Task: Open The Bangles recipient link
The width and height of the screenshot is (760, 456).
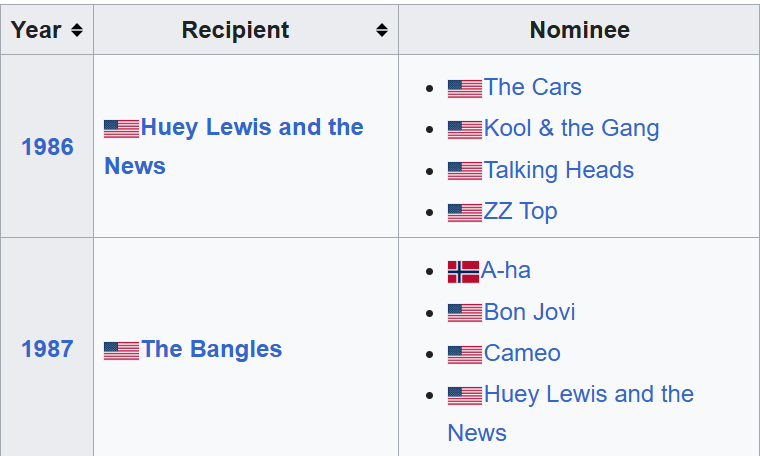Action: (211, 349)
